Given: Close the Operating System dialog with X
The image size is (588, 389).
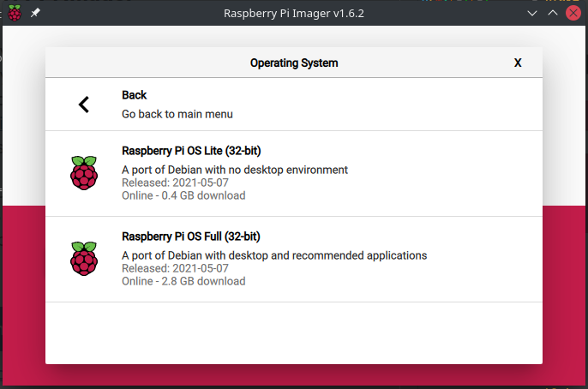Looking at the screenshot, I should tap(518, 63).
